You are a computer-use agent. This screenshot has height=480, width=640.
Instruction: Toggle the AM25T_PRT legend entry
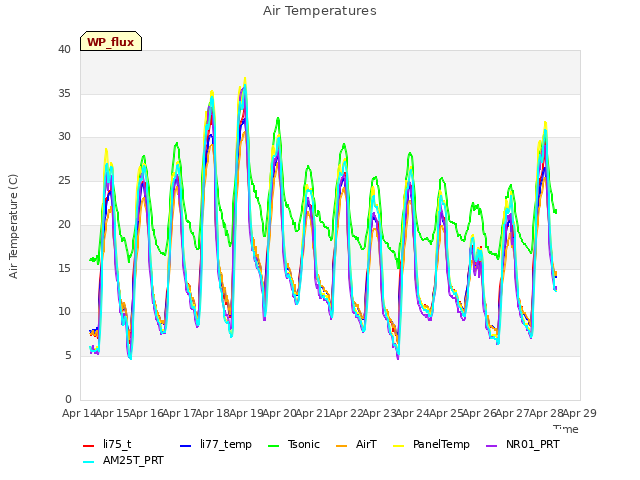click(x=123, y=461)
